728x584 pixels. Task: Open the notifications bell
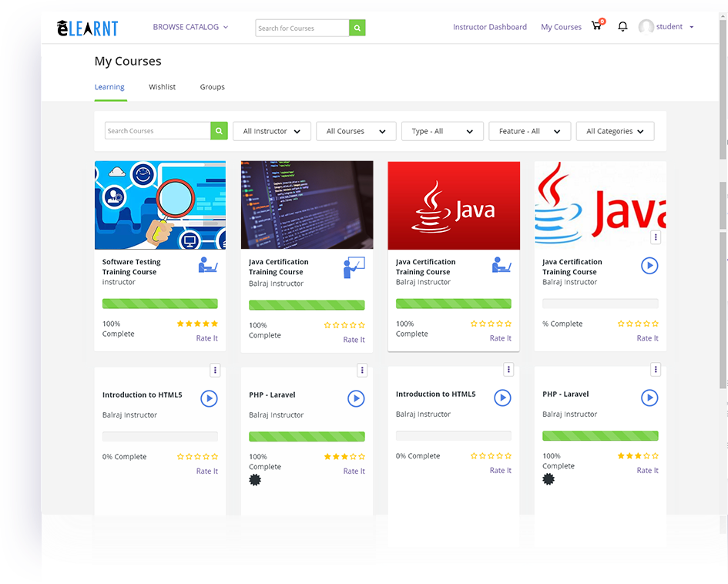pos(622,26)
